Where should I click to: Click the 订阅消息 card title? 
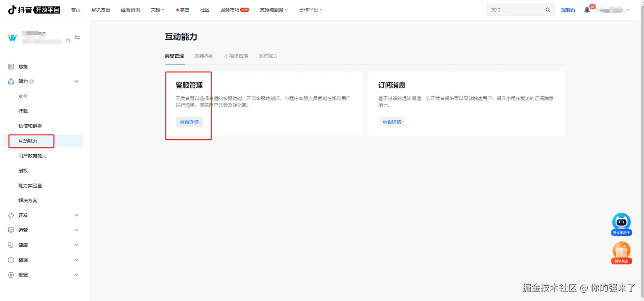(392, 85)
